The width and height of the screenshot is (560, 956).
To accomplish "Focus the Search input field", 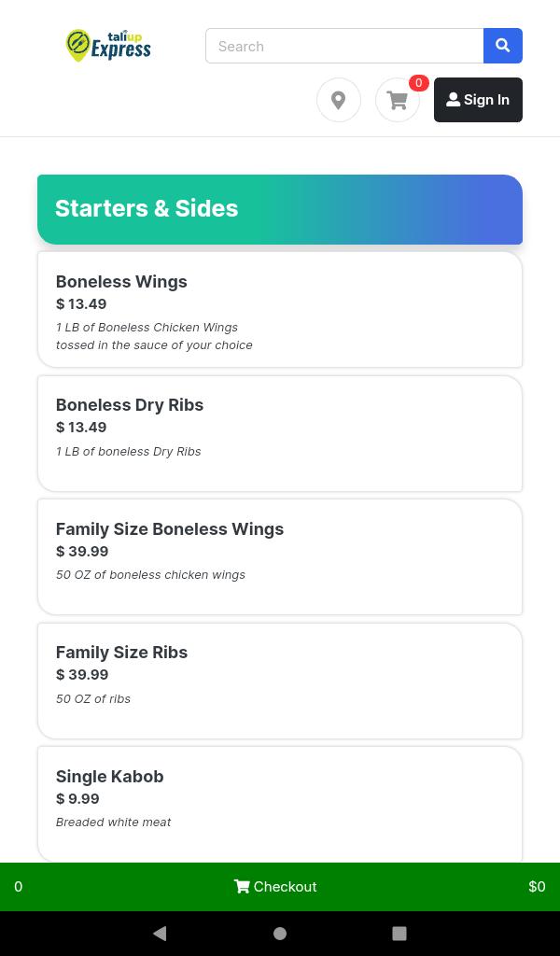I will [x=345, y=46].
